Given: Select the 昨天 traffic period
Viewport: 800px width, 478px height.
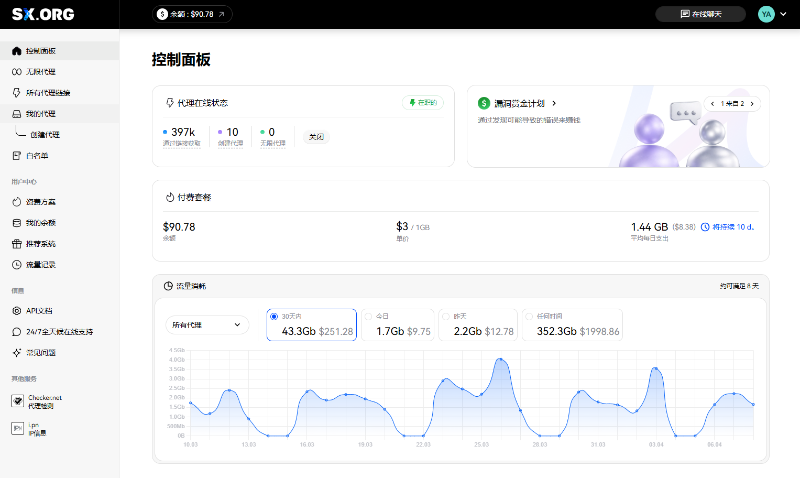Looking at the screenshot, I should (x=446, y=316).
